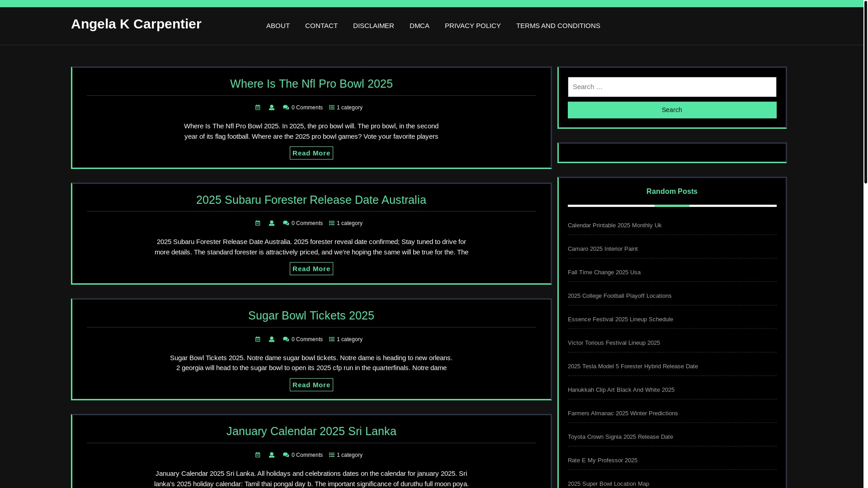Open the About menu item
Screen dimensions: 868x488
click(278, 26)
